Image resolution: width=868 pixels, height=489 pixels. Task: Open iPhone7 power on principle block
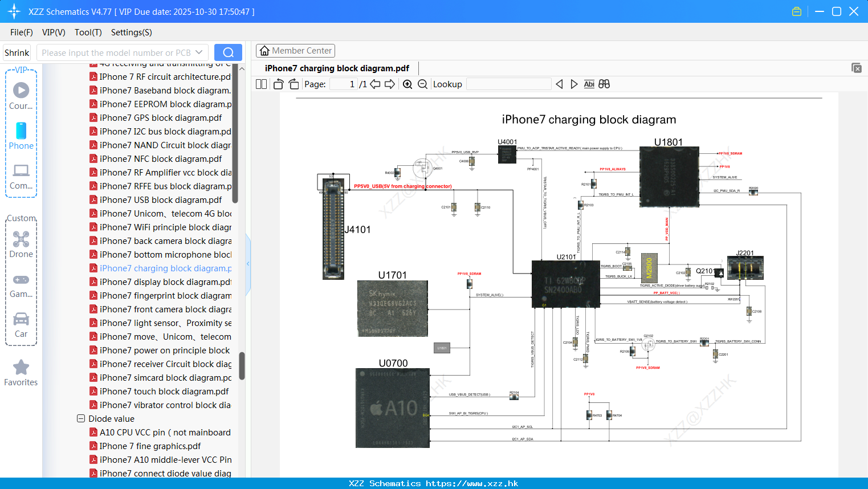coord(165,351)
